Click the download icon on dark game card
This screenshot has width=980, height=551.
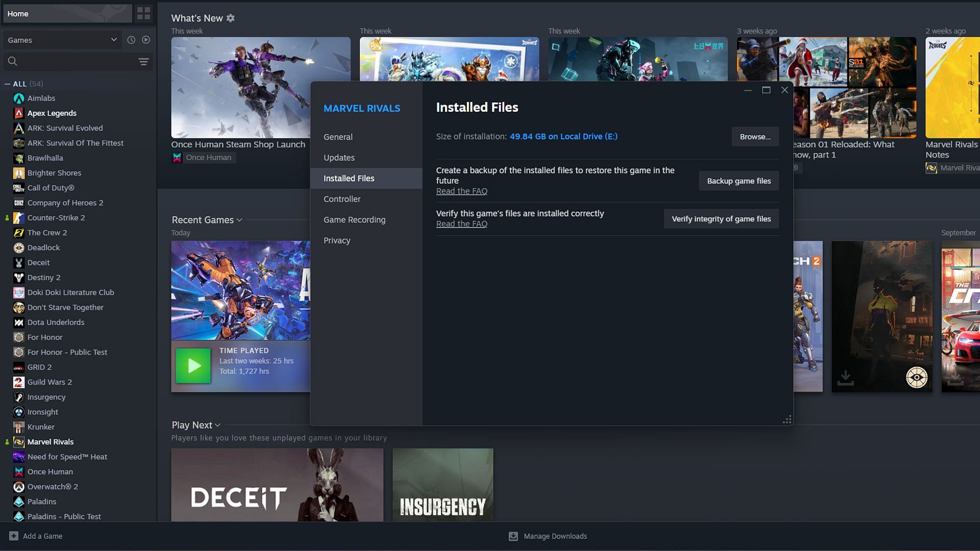point(846,378)
